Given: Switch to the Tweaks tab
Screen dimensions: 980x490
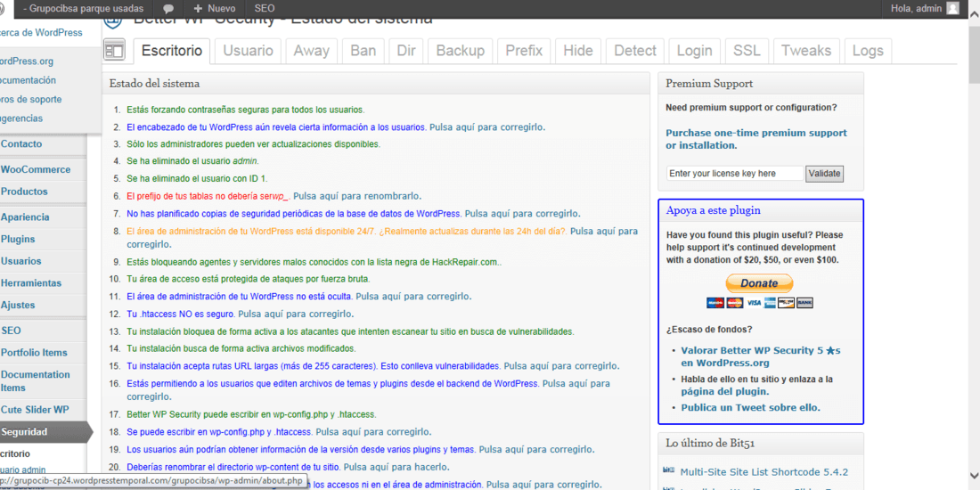Looking at the screenshot, I should pyautogui.click(x=806, y=51).
